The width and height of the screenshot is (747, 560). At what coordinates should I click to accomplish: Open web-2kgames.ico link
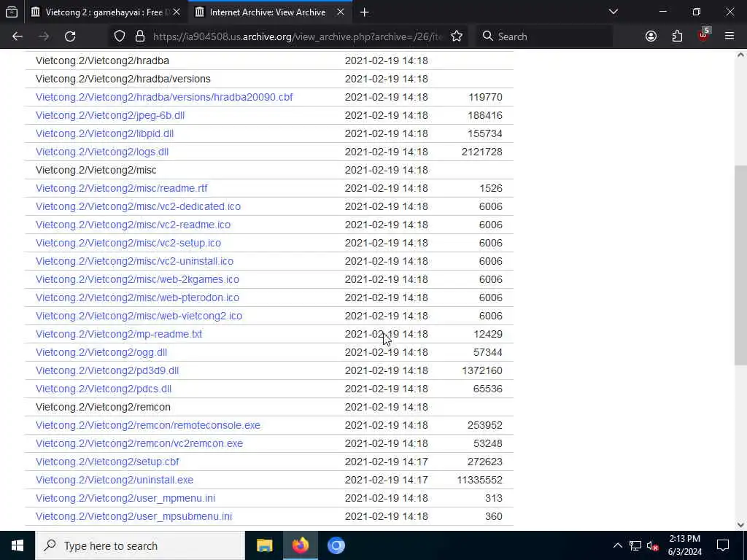137,279
